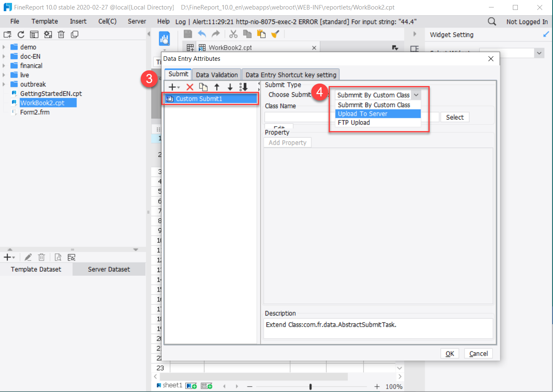Screen dimensions: 553x392
Task: Select Custom Submit1 in event list
Action: tap(211, 98)
